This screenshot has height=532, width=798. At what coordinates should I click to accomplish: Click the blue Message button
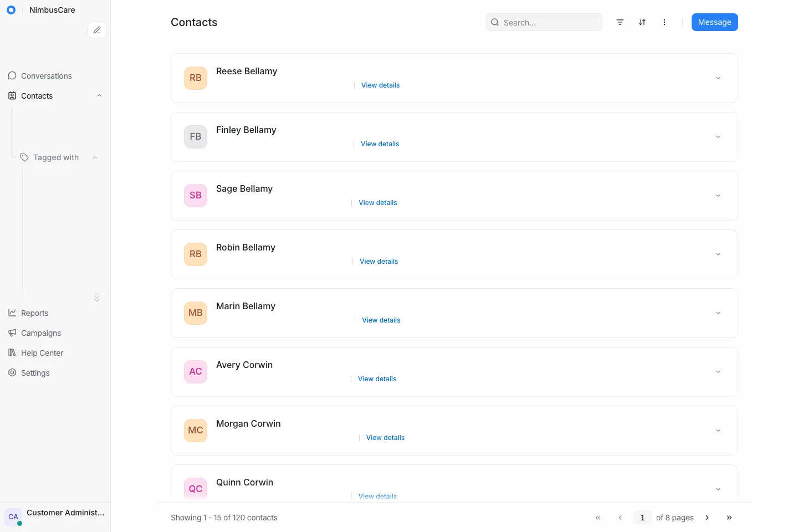[x=715, y=22]
